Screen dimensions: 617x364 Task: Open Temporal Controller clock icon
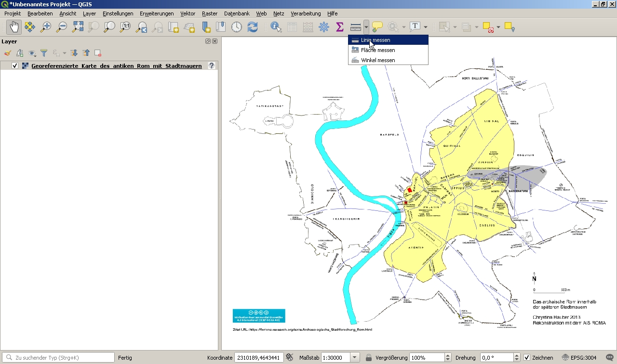coord(237,27)
